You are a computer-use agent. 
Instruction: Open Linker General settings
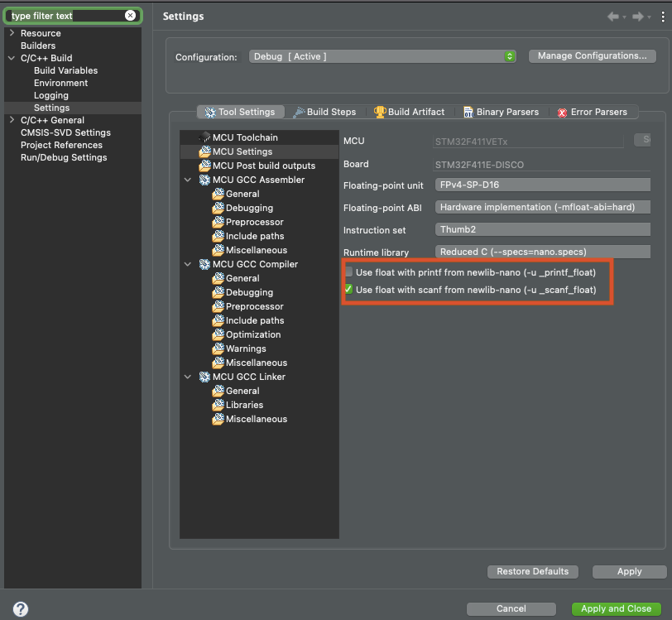pos(242,391)
